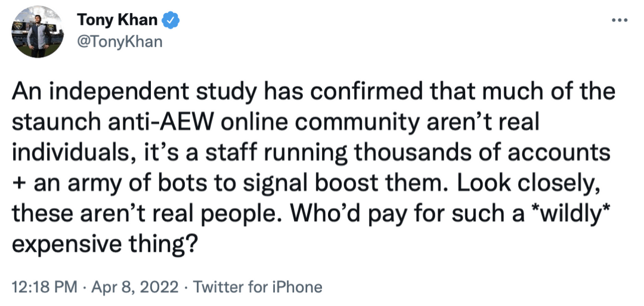Open the Twitter for iPhone source link
Image resolution: width=644 pixels, height=306 pixels.
[258, 287]
